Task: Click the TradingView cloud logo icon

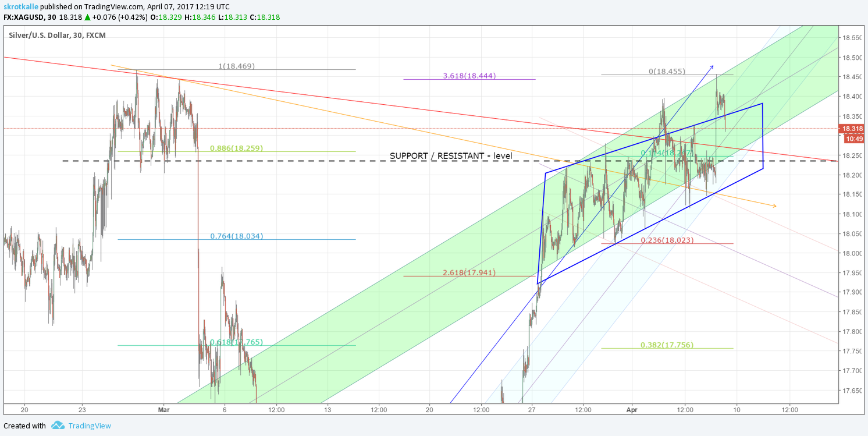Action: (x=58, y=426)
